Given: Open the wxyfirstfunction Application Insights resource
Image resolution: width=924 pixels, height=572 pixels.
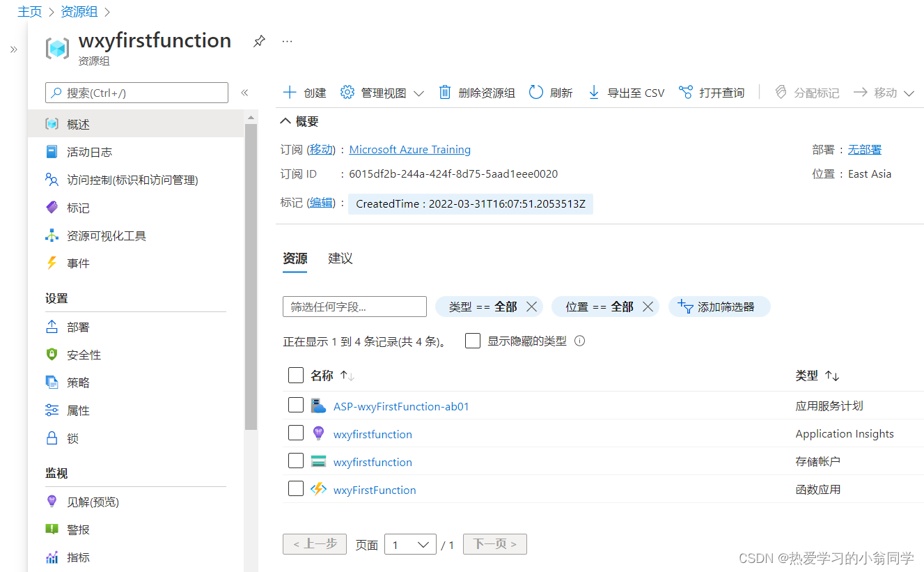Looking at the screenshot, I should tap(373, 434).
